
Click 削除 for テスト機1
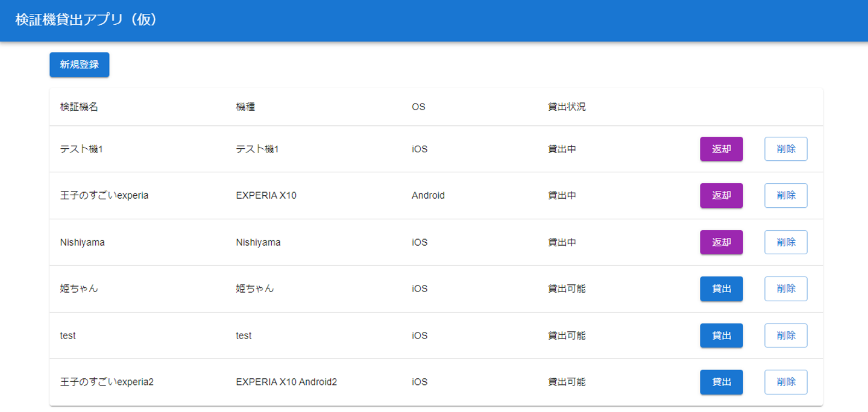click(x=786, y=149)
